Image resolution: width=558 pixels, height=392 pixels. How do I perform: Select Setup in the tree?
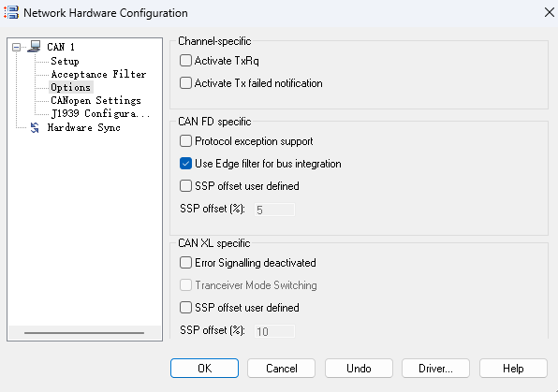[x=65, y=61]
